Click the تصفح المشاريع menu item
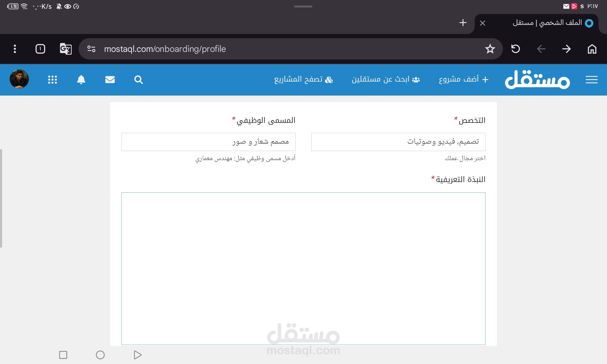Screen dimensions: 607x364 [x=303, y=79]
